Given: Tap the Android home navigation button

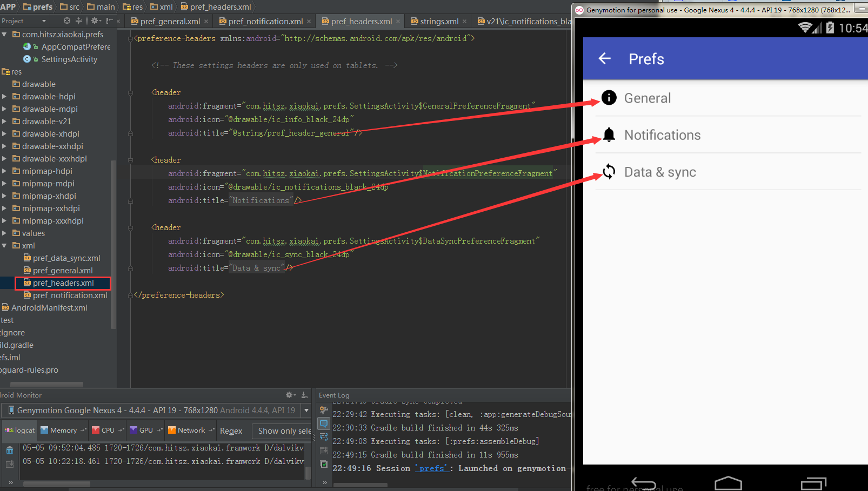Looking at the screenshot, I should coord(728,483).
